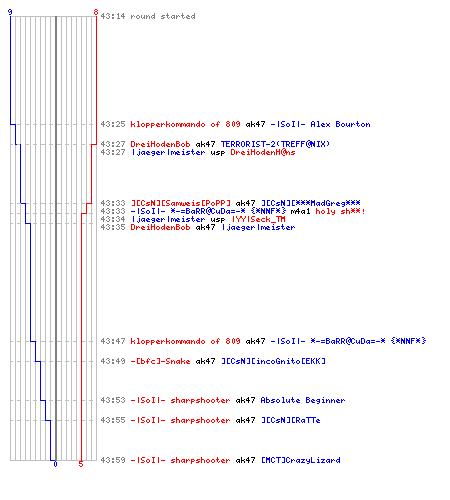Click '|jaeger|meister' victim at 43:35
The image size is (450, 500).
click(x=258, y=227)
